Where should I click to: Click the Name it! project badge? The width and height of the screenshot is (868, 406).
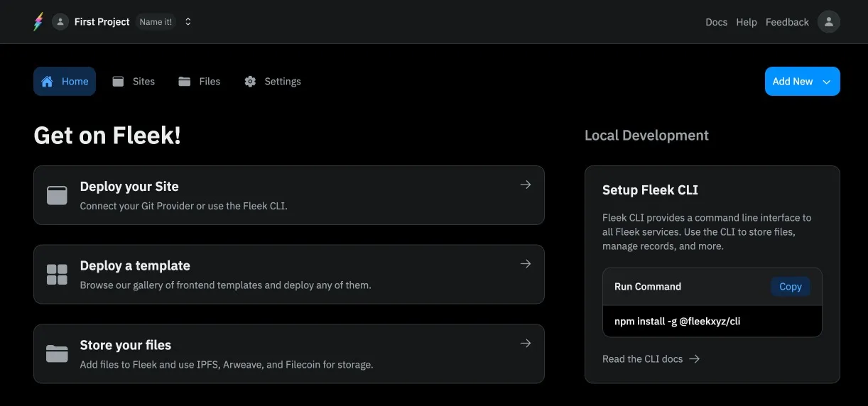coord(156,22)
